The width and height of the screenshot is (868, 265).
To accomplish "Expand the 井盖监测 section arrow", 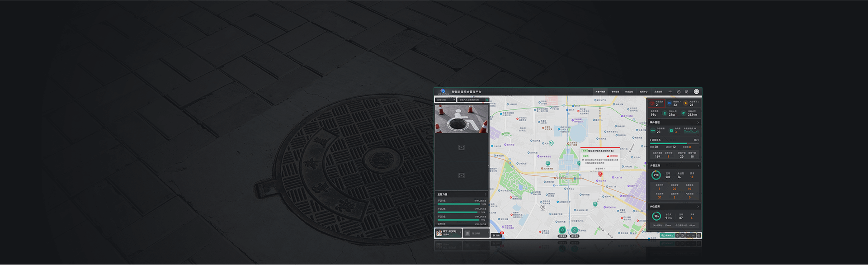I will [698, 166].
